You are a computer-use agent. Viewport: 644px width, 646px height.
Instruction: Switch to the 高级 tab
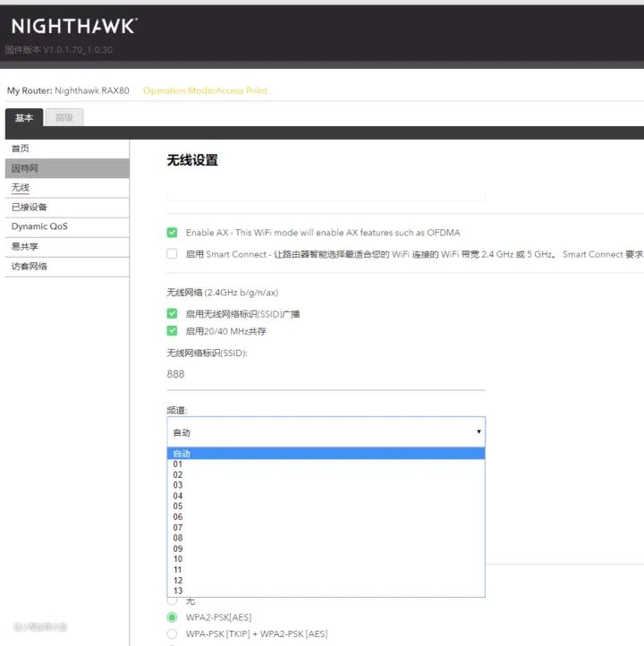[x=64, y=117]
